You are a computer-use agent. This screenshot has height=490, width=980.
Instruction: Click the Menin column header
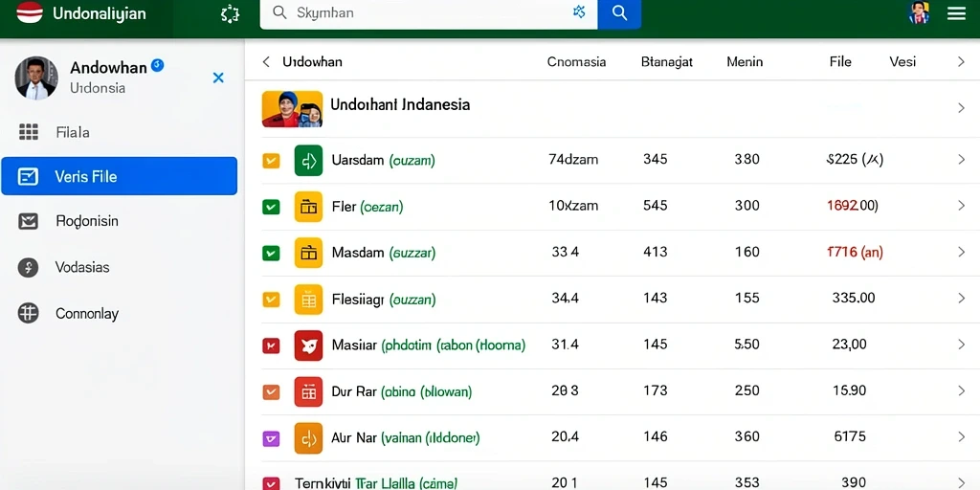pos(745,62)
